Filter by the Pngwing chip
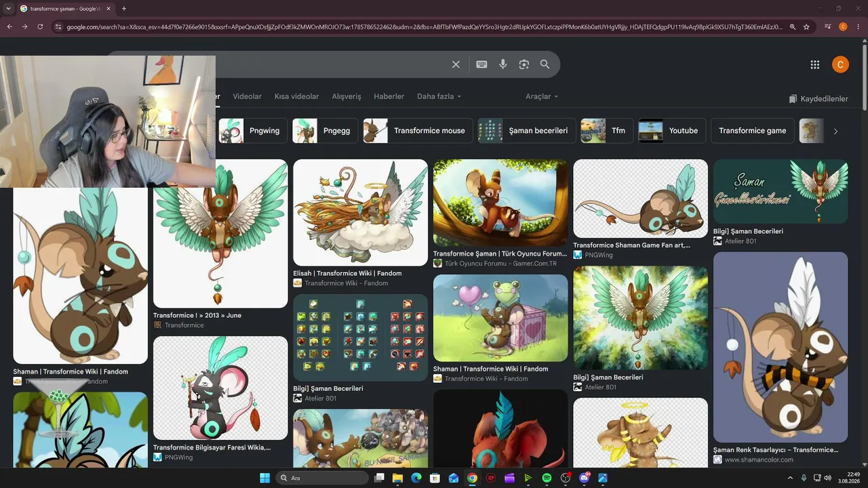The height and width of the screenshot is (488, 868). [253, 131]
